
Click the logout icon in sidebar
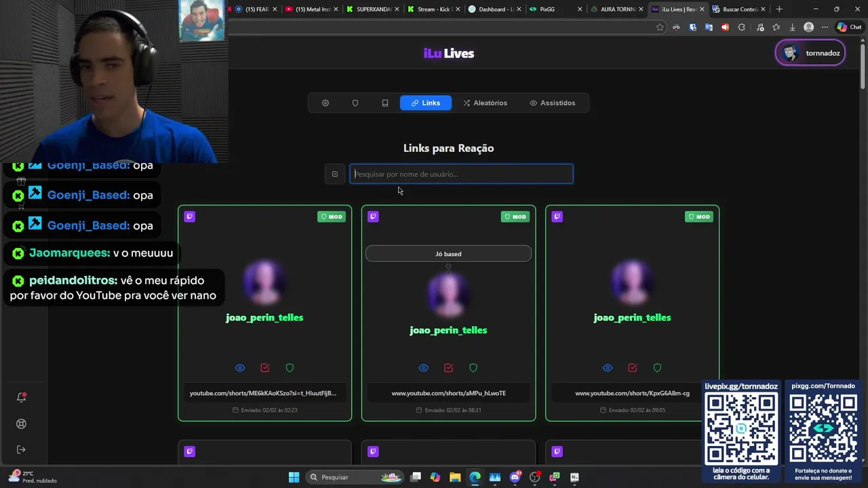pos(21,449)
